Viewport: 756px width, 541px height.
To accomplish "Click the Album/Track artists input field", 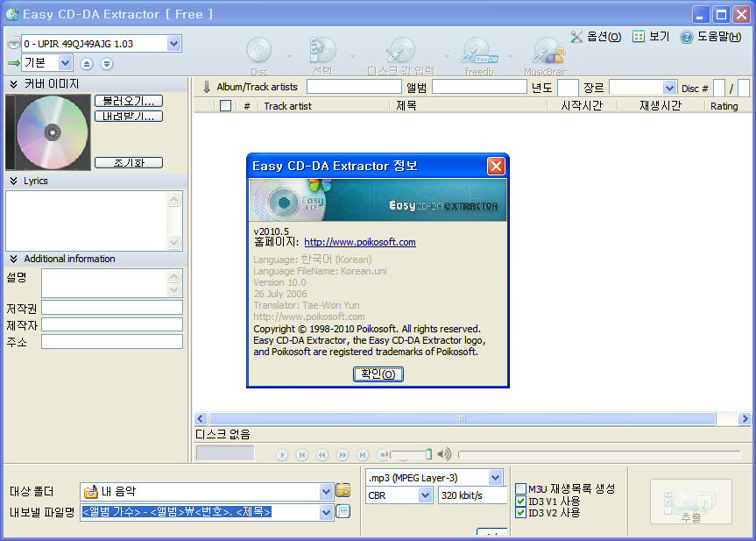I will [x=354, y=87].
